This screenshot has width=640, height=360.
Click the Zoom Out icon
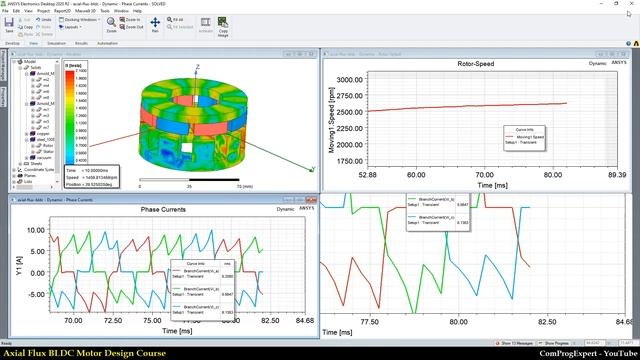pos(122,27)
